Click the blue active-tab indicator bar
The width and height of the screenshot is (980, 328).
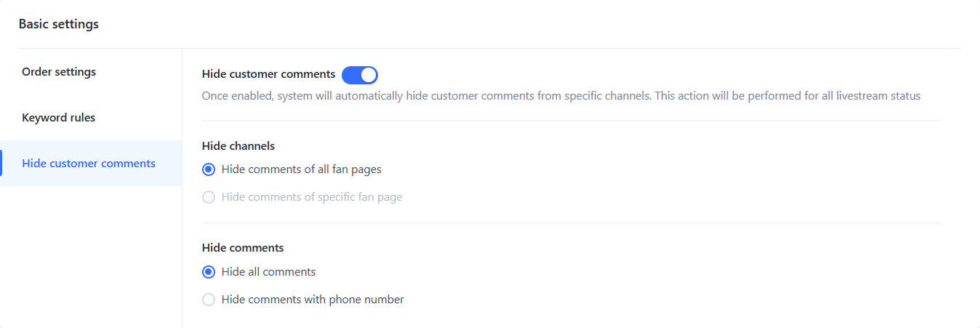(x=1, y=163)
